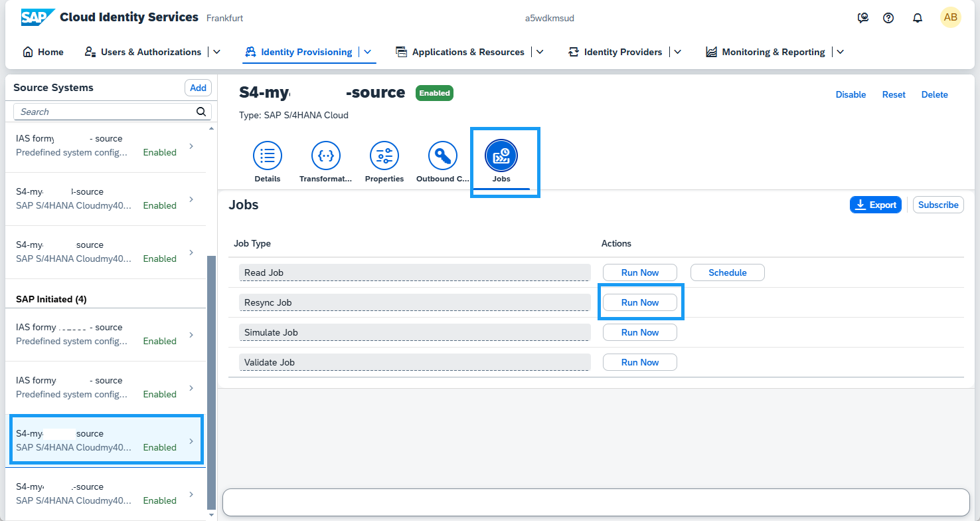Run the Validate Job now
Viewport: 980px width, 521px height.
[640, 362]
